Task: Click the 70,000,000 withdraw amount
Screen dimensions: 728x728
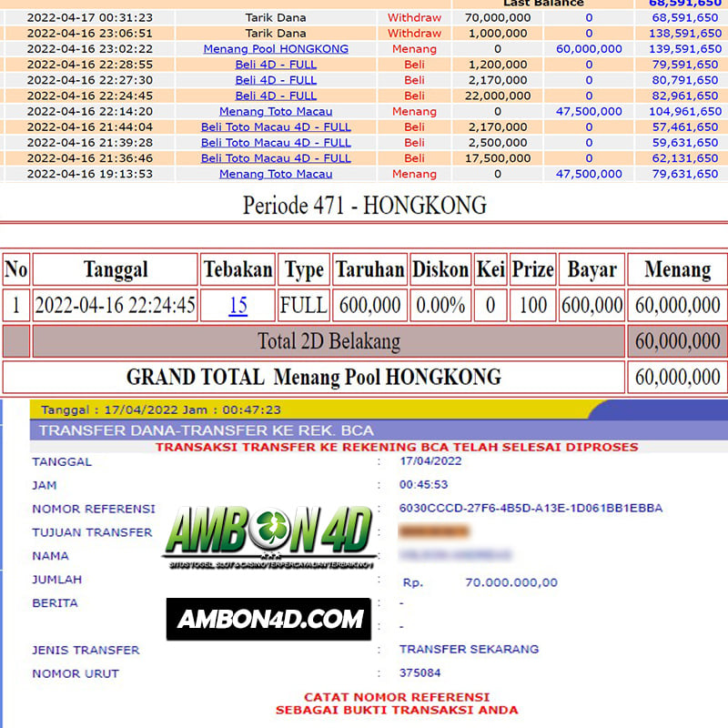Action: [x=498, y=17]
